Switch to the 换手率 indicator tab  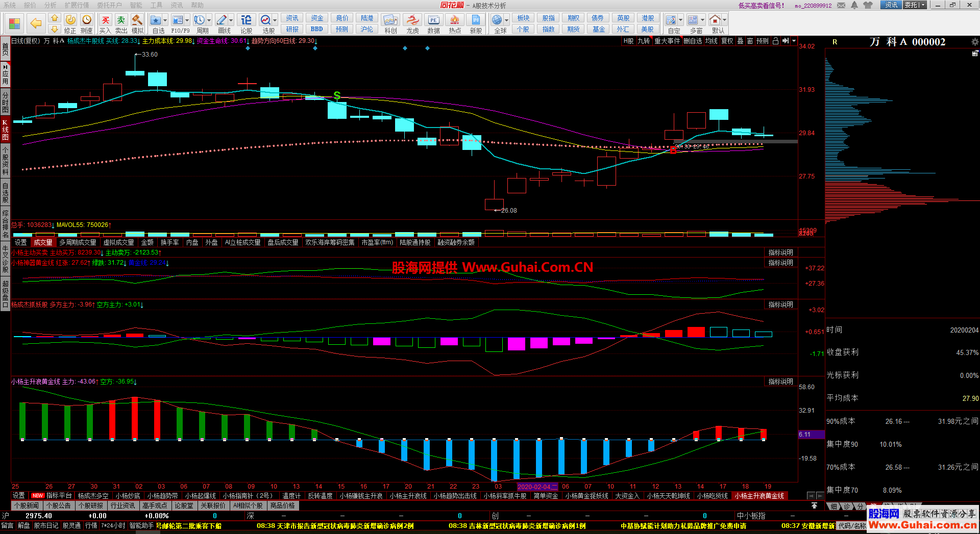[x=169, y=242]
